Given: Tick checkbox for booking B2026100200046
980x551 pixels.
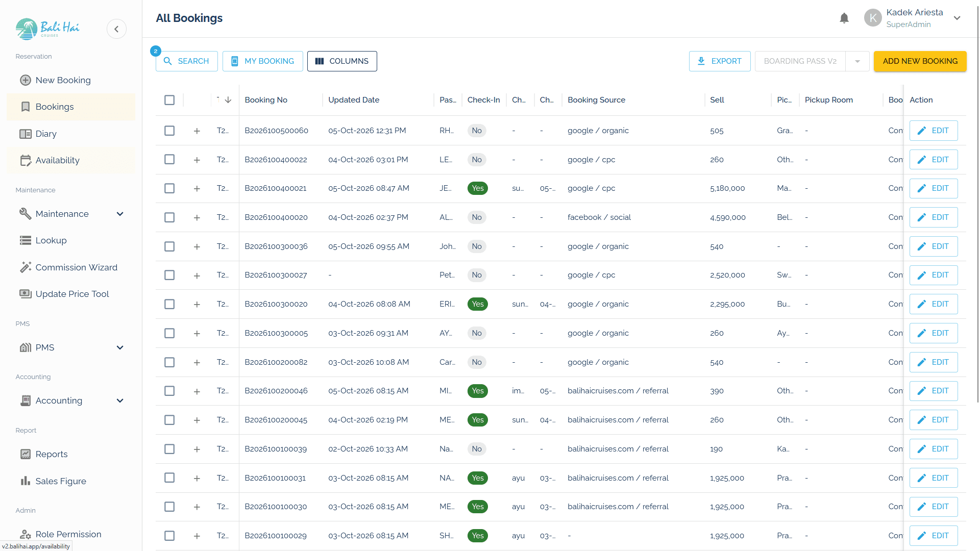Looking at the screenshot, I should (x=169, y=391).
